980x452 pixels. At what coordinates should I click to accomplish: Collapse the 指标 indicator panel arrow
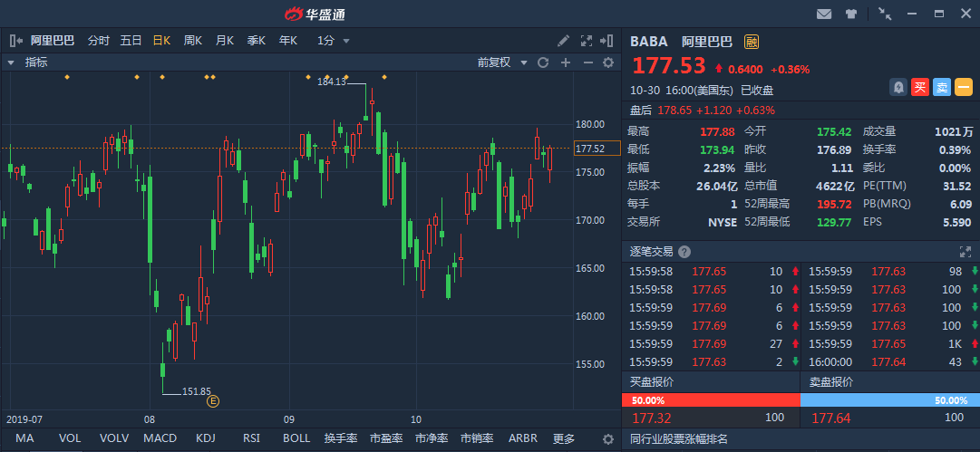coord(11,63)
